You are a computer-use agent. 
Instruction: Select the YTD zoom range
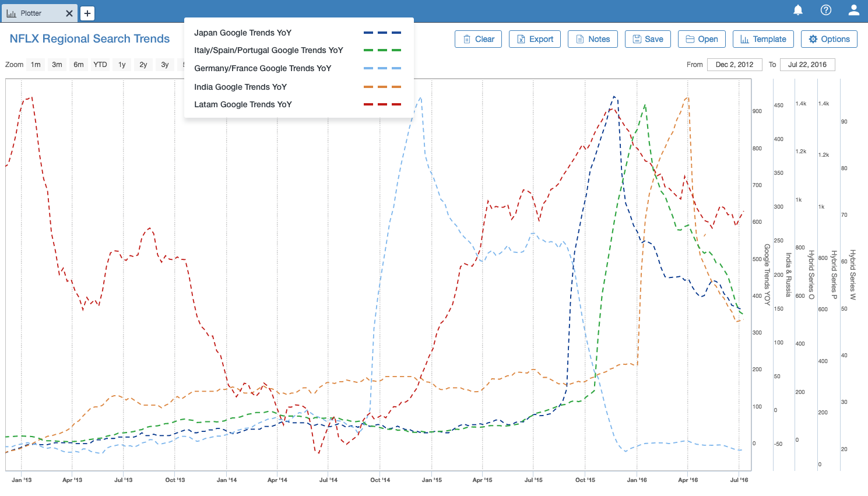pos(100,65)
